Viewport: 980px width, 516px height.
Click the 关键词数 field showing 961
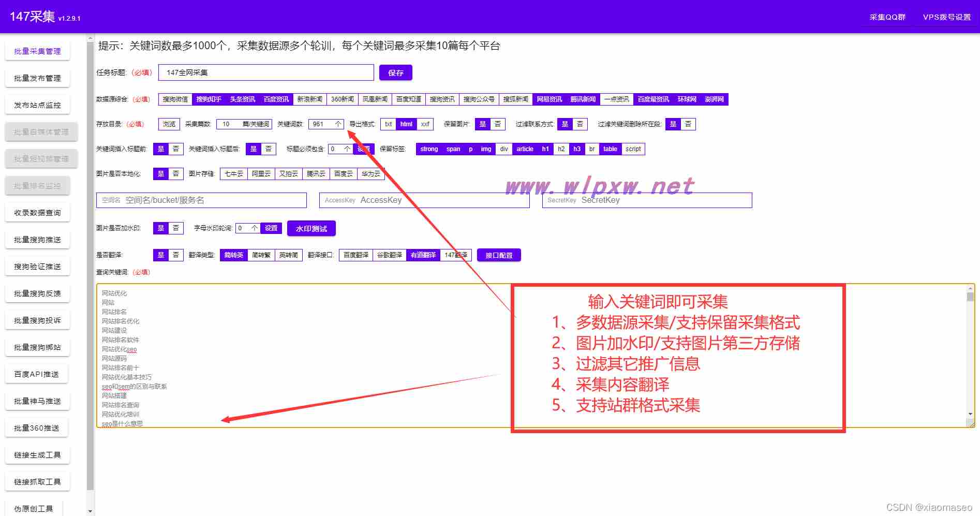326,124
